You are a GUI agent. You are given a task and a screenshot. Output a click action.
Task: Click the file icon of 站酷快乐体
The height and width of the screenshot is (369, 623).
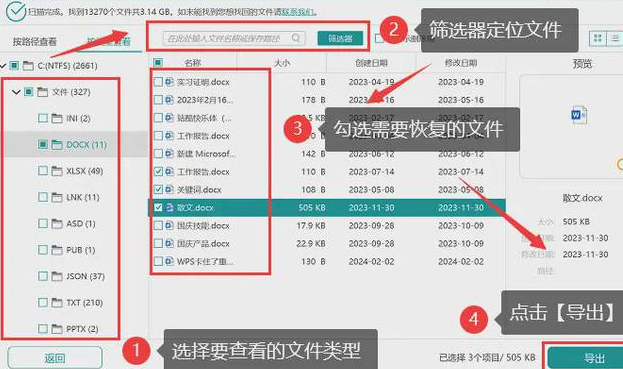pos(169,118)
